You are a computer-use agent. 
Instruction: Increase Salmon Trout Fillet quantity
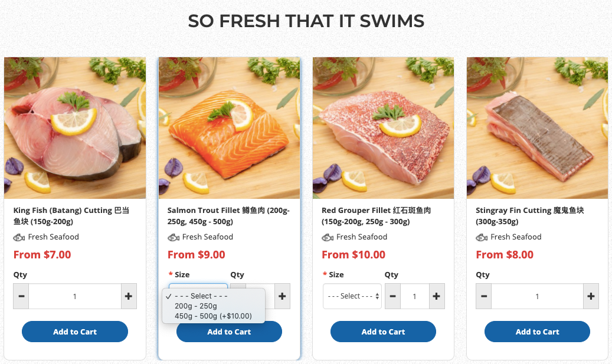pos(282,296)
